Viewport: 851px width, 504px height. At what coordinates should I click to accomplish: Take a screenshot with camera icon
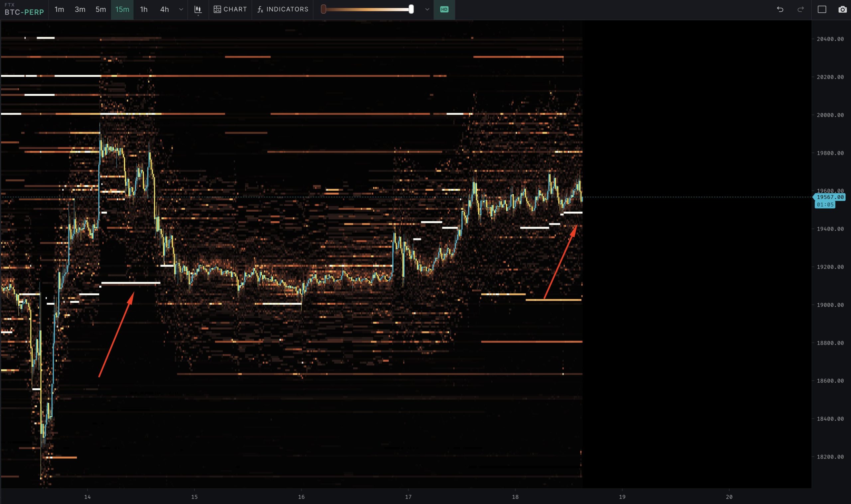[842, 10]
